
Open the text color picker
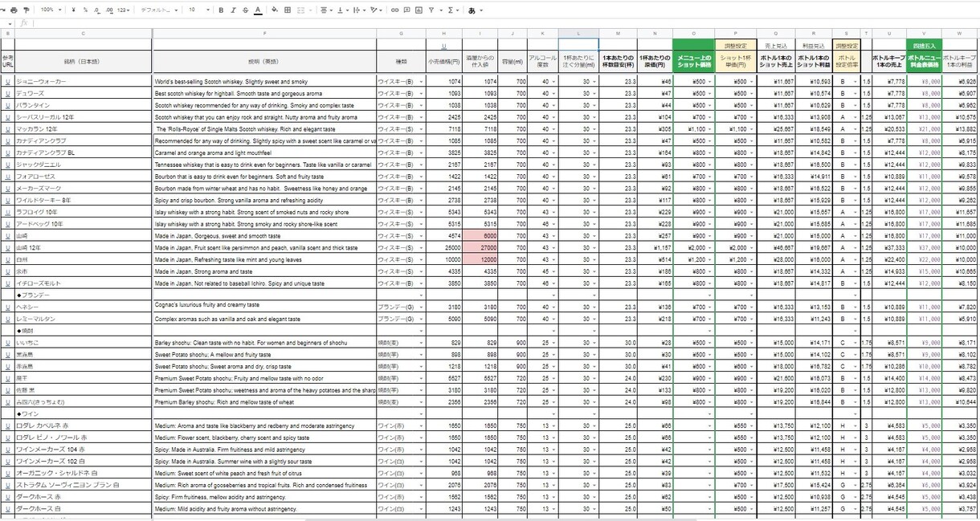[x=257, y=10]
